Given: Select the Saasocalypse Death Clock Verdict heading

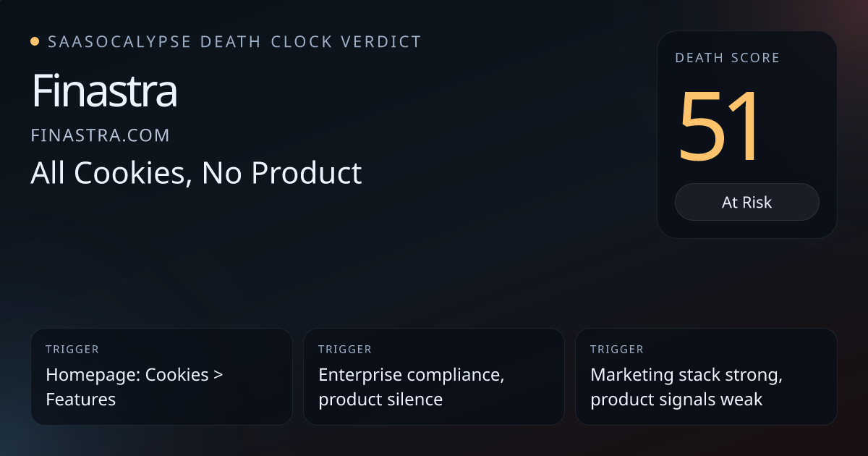Looking at the screenshot, I should click(x=234, y=42).
